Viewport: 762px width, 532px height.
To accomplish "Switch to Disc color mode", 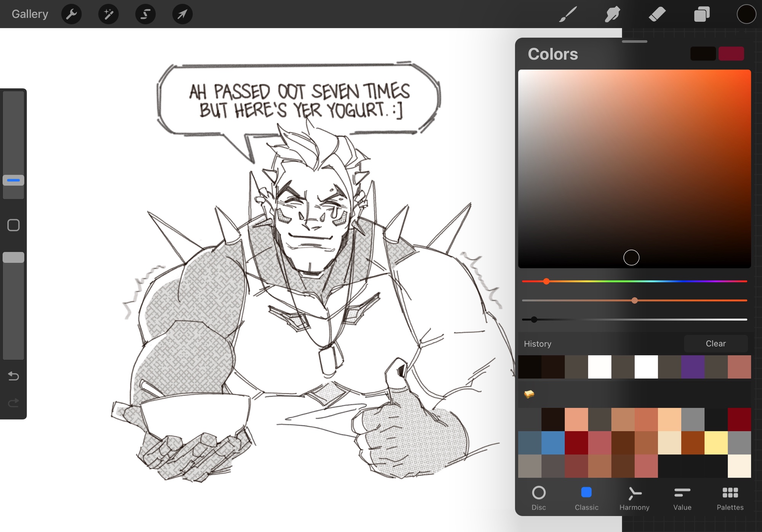I will click(x=539, y=498).
